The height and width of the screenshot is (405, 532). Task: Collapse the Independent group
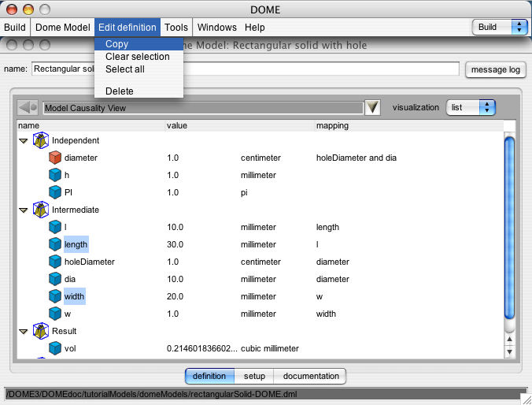23,141
